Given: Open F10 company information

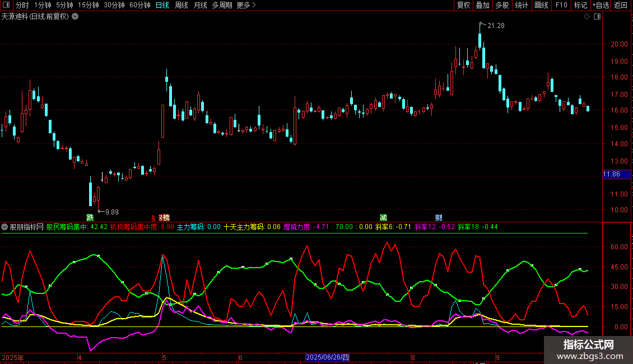Looking at the screenshot, I should 561,5.
